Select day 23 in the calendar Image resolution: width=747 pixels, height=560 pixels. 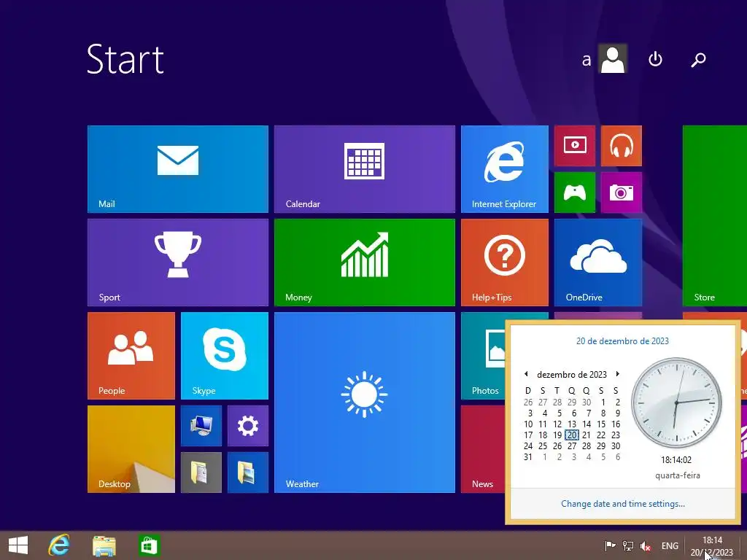pos(616,435)
